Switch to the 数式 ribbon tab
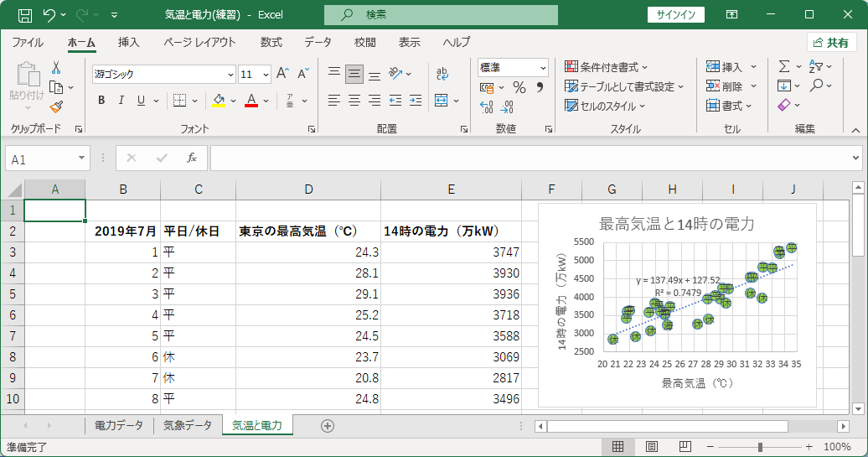The image size is (868, 457). [271, 43]
